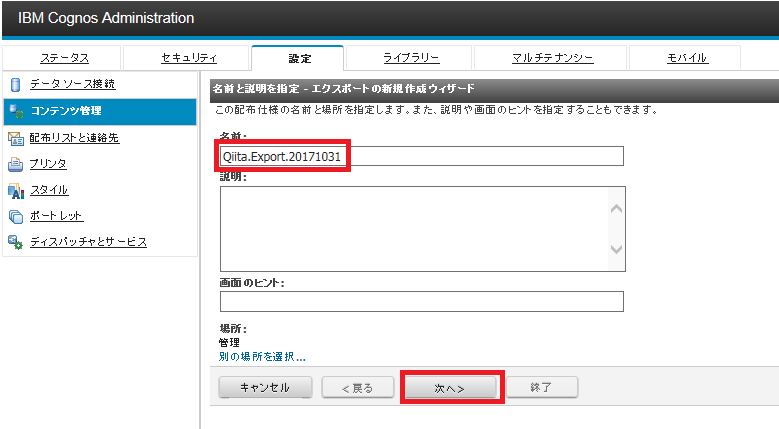Select the 設定 tab
Screen dimensions: 779x429
coord(300,59)
